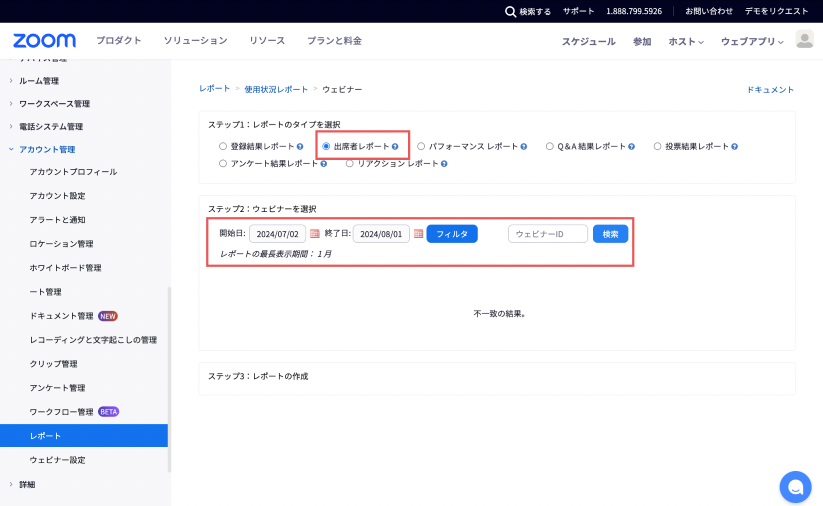Open the start date calendar icon

[315, 234]
